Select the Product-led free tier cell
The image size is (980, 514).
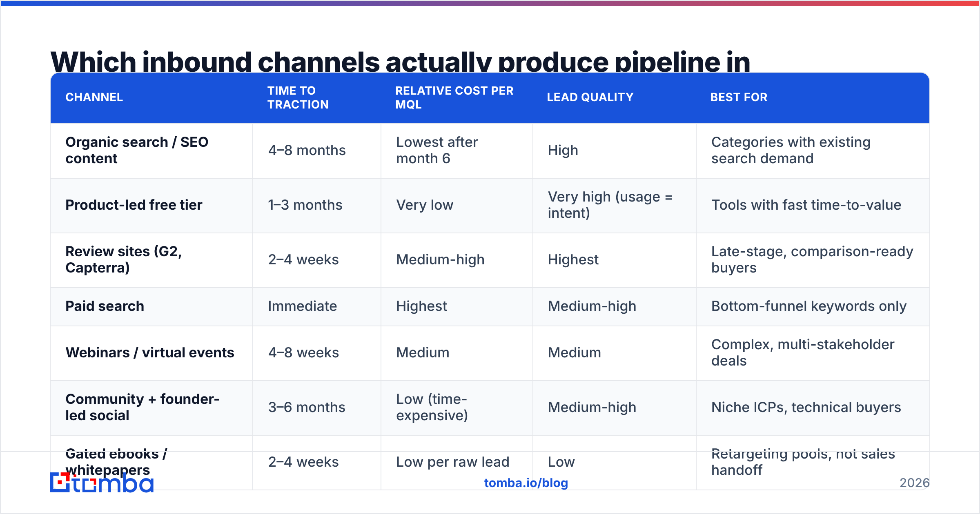[x=151, y=205]
